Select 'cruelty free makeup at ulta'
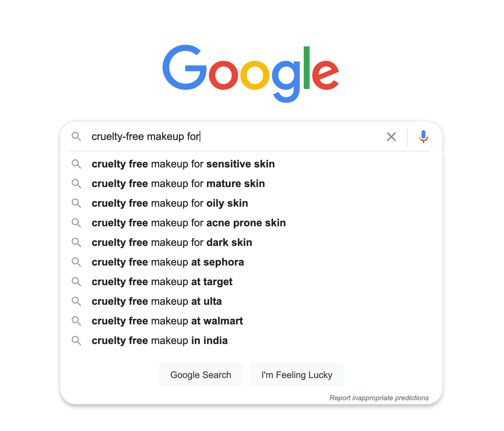 click(x=156, y=301)
